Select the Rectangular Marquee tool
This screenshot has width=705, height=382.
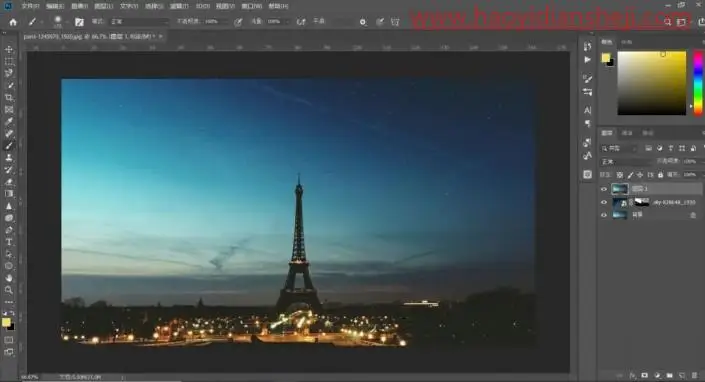[9, 62]
